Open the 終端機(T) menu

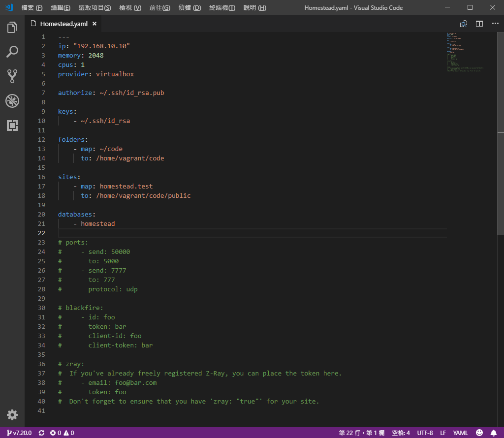(222, 8)
